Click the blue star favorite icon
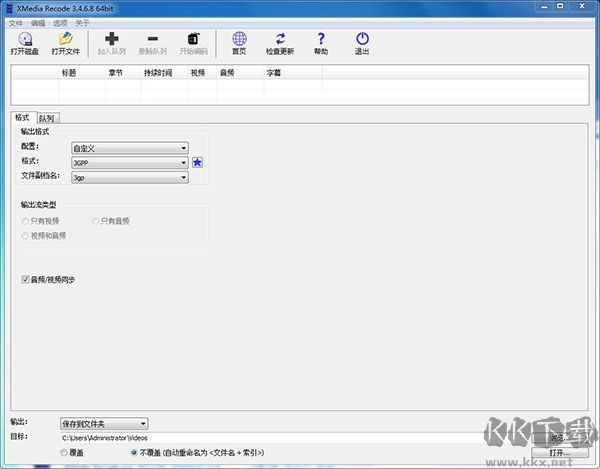600x469 pixels. tap(197, 163)
